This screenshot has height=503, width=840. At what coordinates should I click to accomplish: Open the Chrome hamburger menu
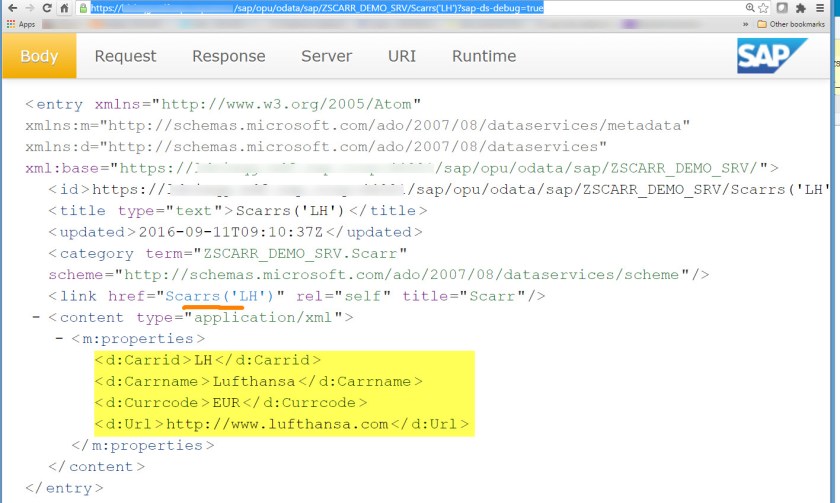click(820, 8)
